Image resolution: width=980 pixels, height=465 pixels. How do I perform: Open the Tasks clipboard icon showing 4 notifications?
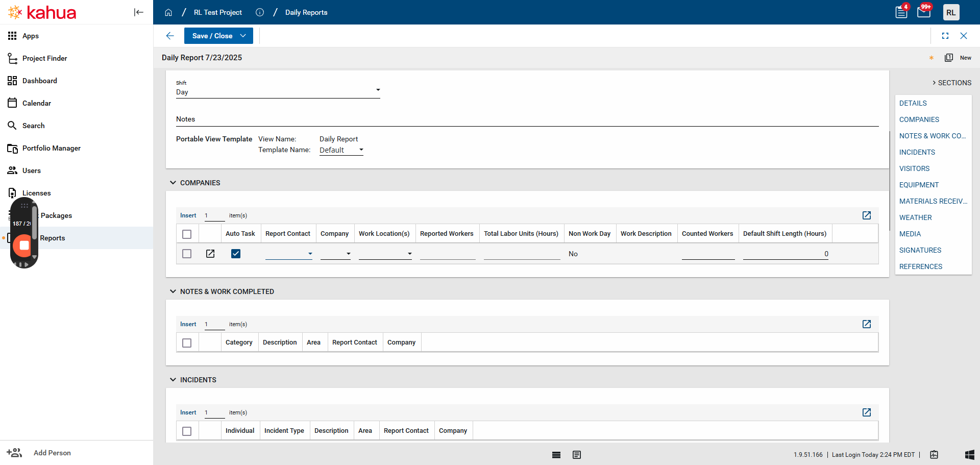click(x=901, y=11)
